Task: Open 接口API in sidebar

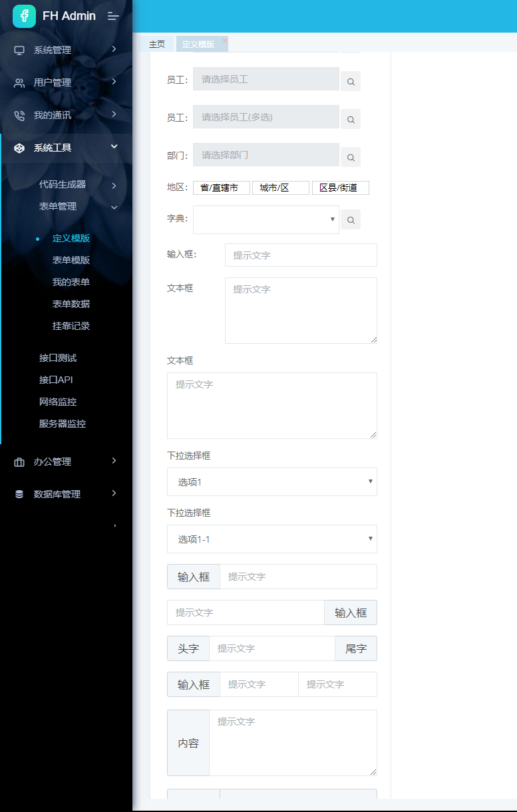Action: coord(56,380)
